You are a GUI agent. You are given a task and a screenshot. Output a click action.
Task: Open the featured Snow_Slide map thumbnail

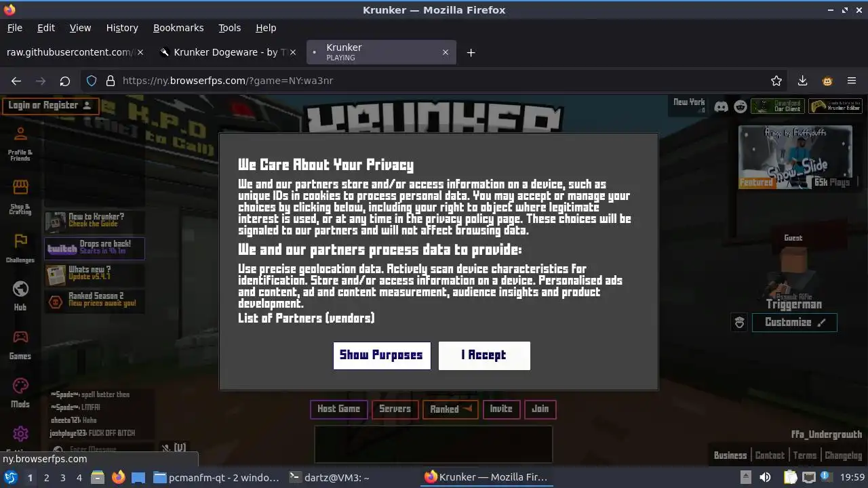[795, 157]
